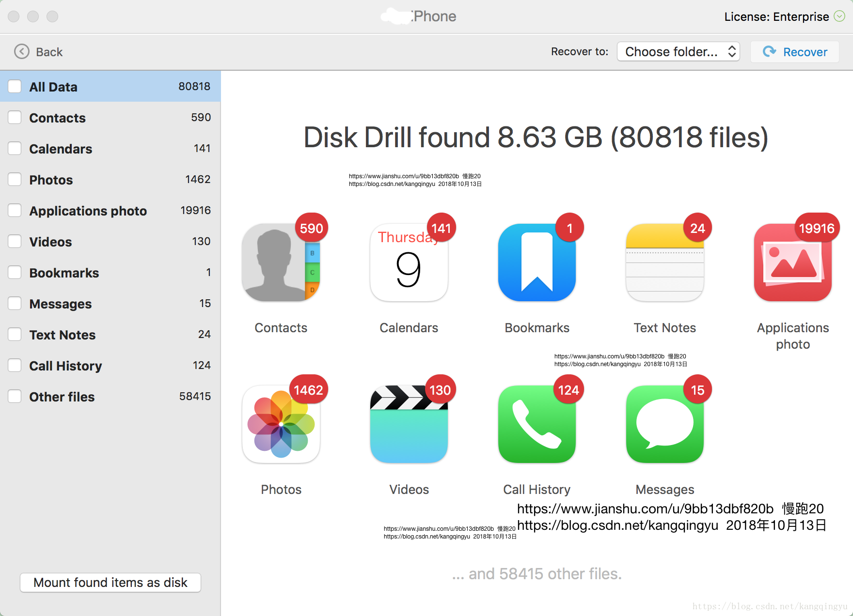853x616 pixels.
Task: Click the 19916 badge on Applications photo
Action: (x=817, y=228)
